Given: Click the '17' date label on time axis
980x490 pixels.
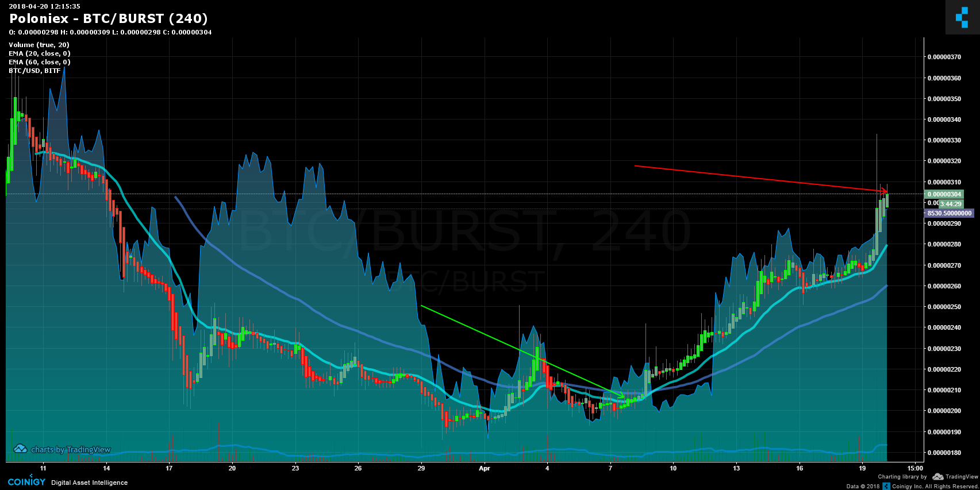Looking at the screenshot, I should click(x=169, y=468).
